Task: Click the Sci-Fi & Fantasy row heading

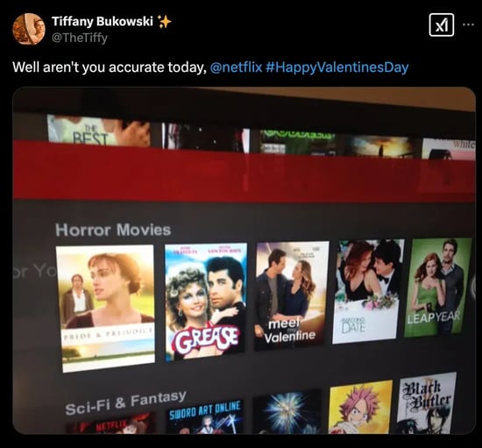Action: pos(125,402)
